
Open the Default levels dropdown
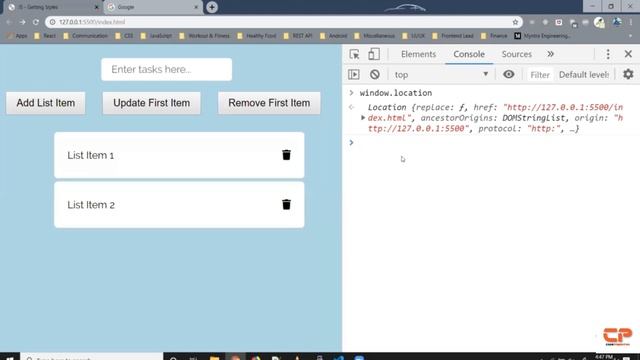tap(584, 75)
